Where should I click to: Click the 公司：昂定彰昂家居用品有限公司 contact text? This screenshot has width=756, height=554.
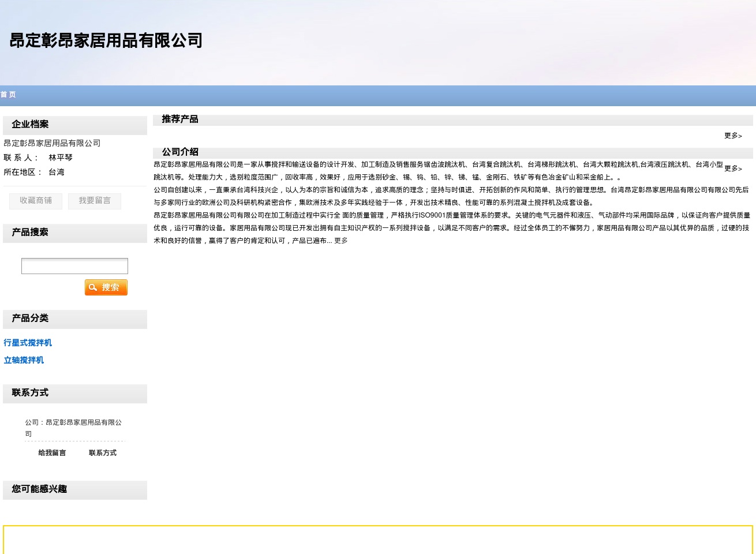click(x=73, y=428)
